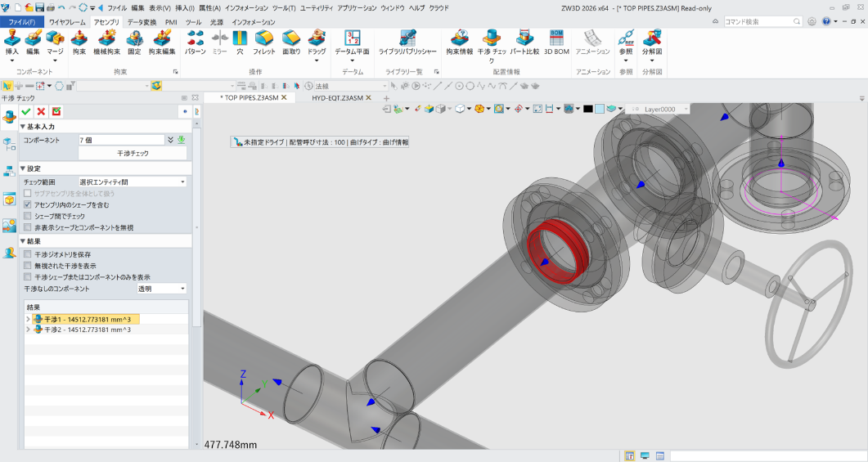Confirm with the green check OK icon

[25, 111]
